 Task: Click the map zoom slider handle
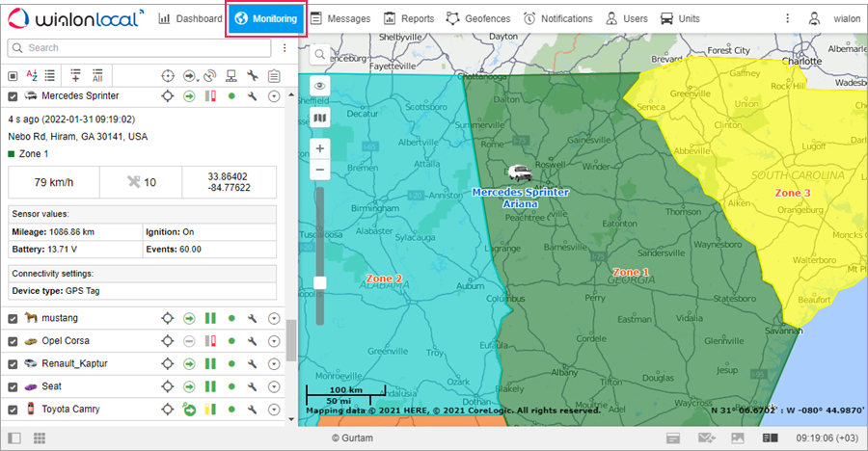click(320, 282)
